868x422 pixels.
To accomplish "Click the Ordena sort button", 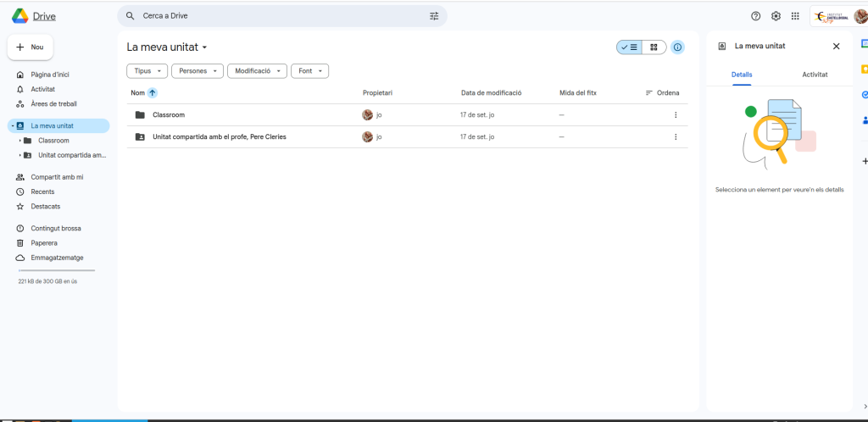I will tap(663, 92).
